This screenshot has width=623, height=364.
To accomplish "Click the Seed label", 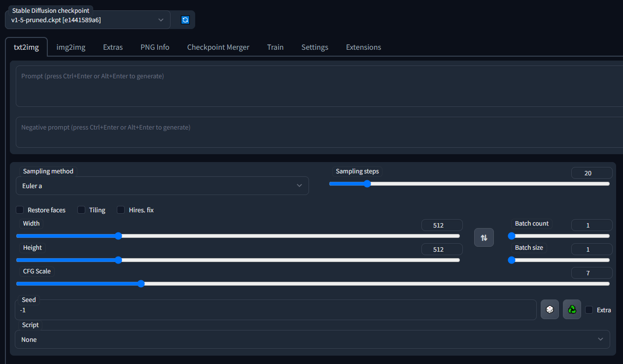I will (x=29, y=299).
